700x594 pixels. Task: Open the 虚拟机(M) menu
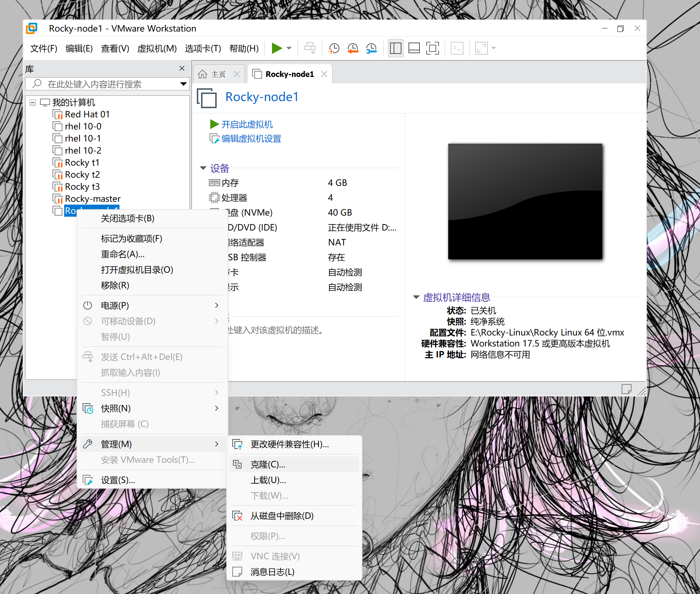(x=157, y=48)
